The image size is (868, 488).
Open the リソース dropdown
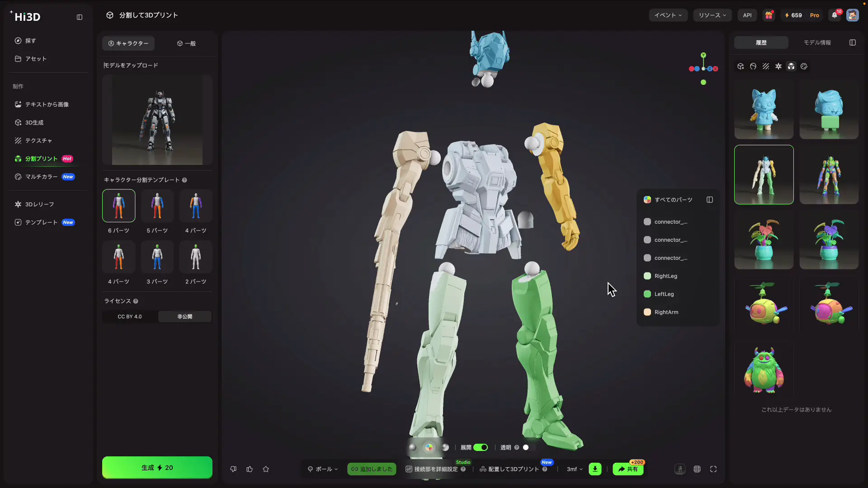(712, 15)
